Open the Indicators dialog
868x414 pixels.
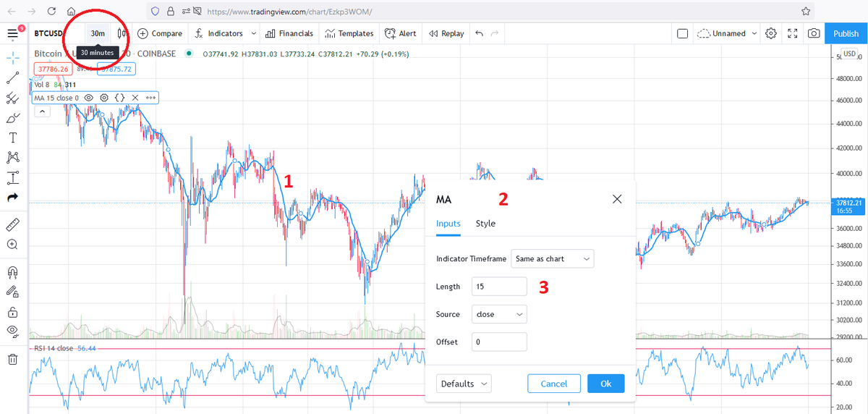pos(219,33)
